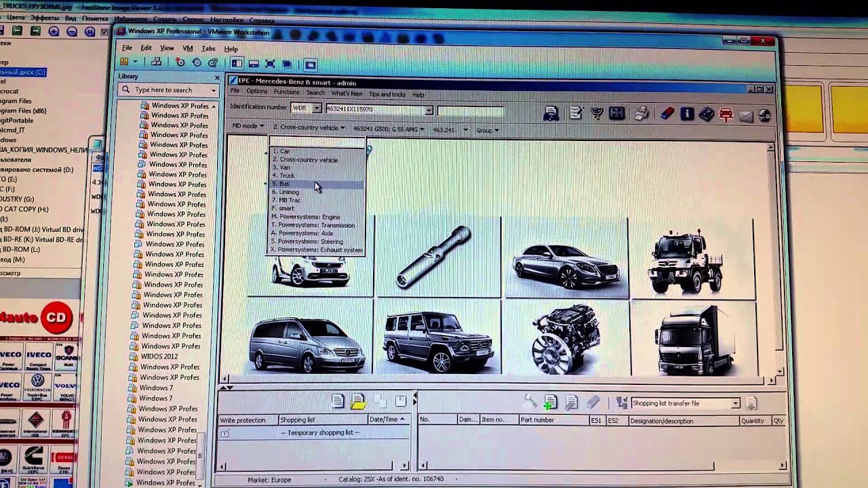This screenshot has width=868, height=488.
Task: Open EPC Tips and tricks menu
Action: [387, 94]
